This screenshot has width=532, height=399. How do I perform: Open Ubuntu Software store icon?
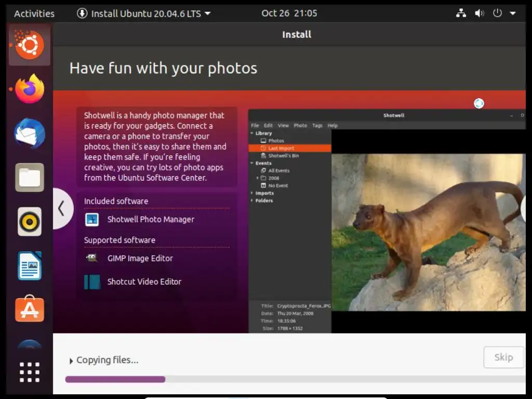coord(30,309)
